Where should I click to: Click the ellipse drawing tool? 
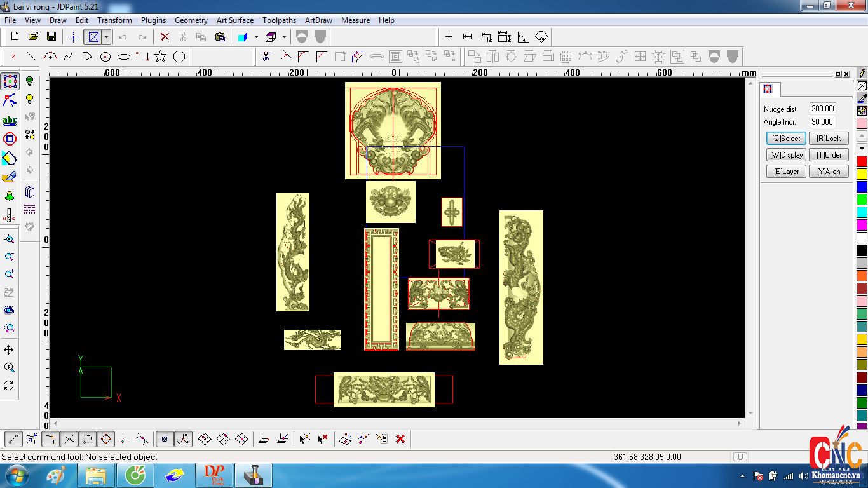[124, 57]
